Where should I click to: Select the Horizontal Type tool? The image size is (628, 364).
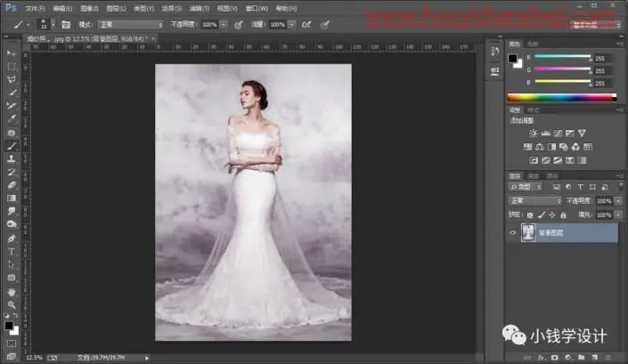point(12,252)
